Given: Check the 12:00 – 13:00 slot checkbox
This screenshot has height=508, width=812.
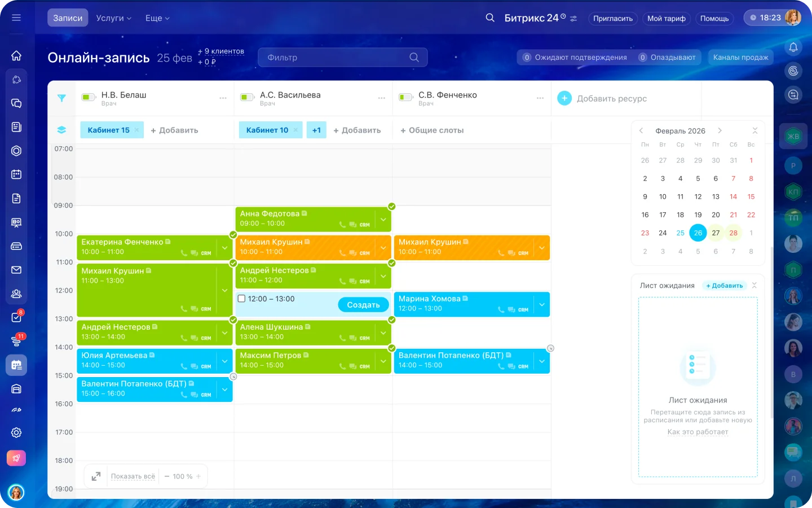Looking at the screenshot, I should click(242, 299).
